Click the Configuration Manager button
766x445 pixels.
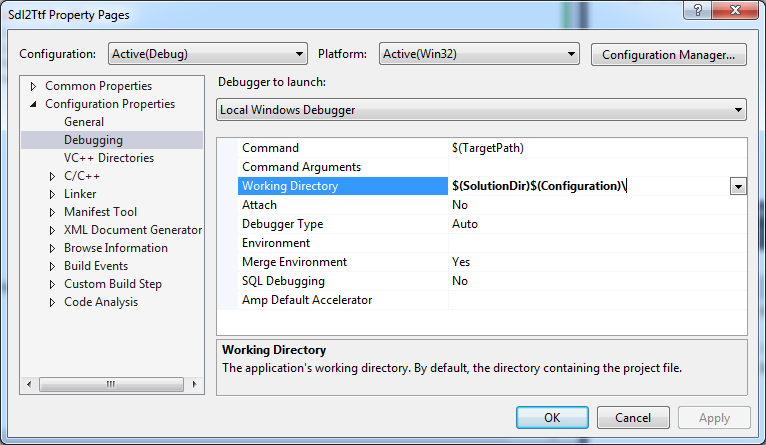tap(669, 54)
